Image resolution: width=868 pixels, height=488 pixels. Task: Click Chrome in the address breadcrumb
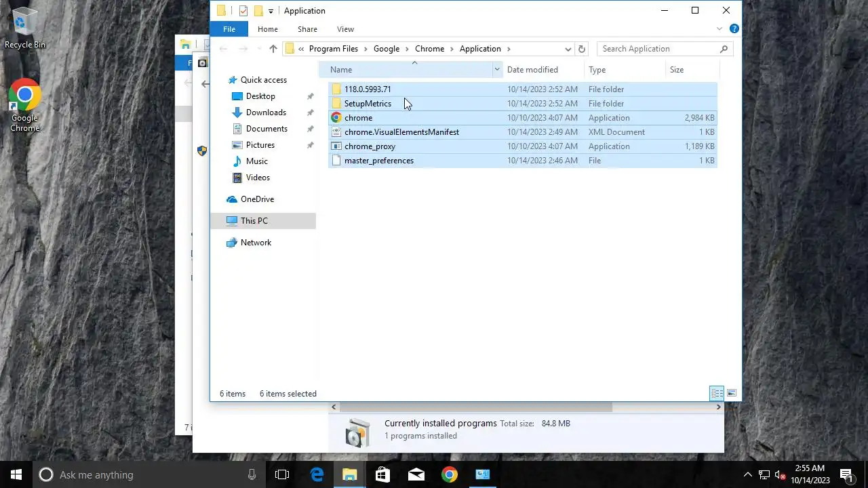pos(430,49)
